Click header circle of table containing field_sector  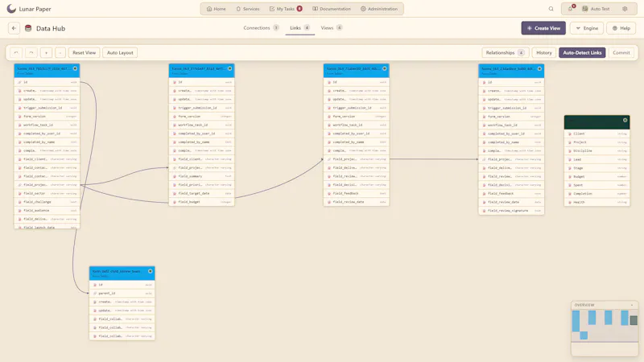[x=75, y=68]
